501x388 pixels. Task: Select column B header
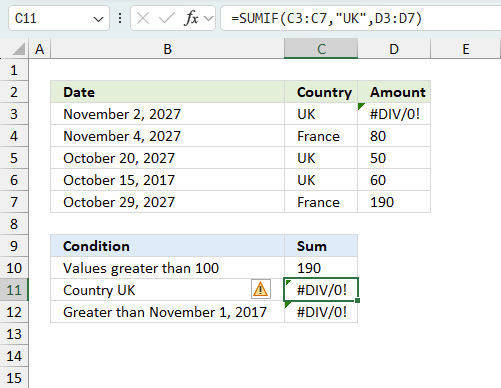coord(167,49)
